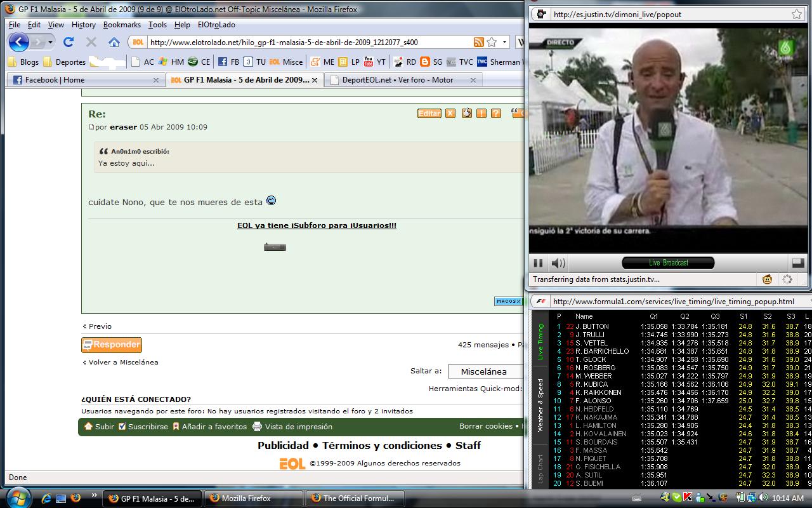The height and width of the screenshot is (508, 812).
Task: Go to the Firefox home page
Action: pyautogui.click(x=114, y=42)
